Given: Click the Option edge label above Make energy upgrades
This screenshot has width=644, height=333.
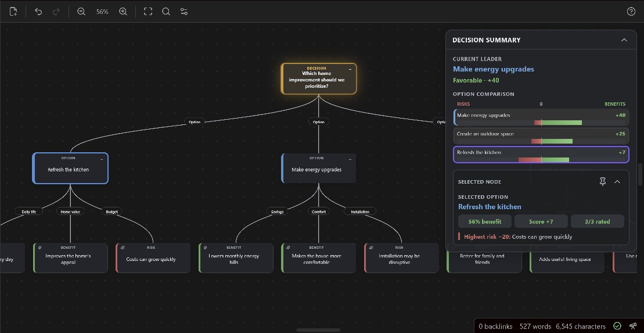Looking at the screenshot, I should (319, 122).
